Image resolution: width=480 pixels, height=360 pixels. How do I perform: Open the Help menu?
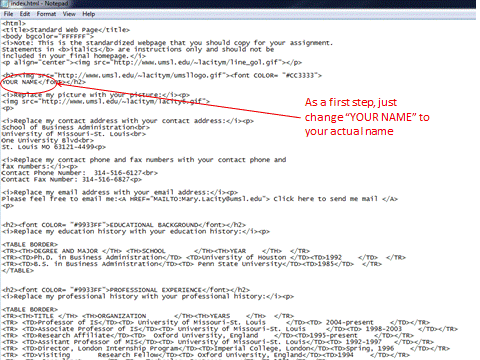point(89,14)
